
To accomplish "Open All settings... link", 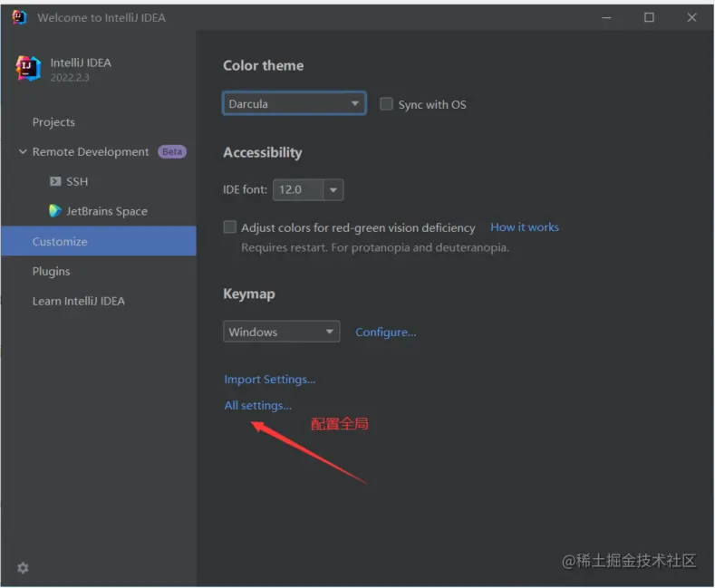I will 257,405.
